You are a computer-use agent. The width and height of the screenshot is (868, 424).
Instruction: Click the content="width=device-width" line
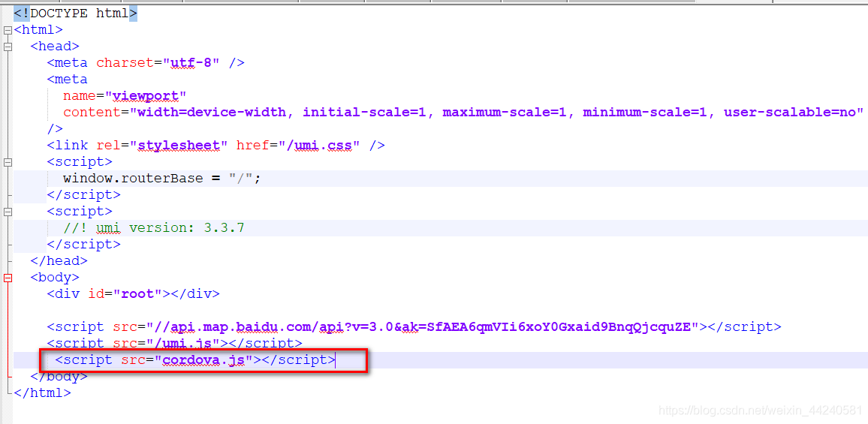tap(463, 113)
